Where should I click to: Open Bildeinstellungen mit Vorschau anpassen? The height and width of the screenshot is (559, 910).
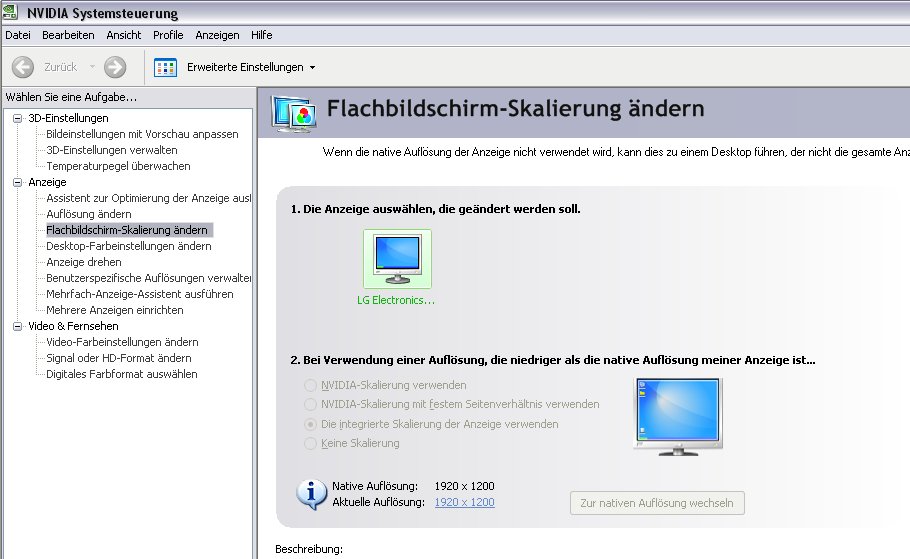[x=142, y=134]
